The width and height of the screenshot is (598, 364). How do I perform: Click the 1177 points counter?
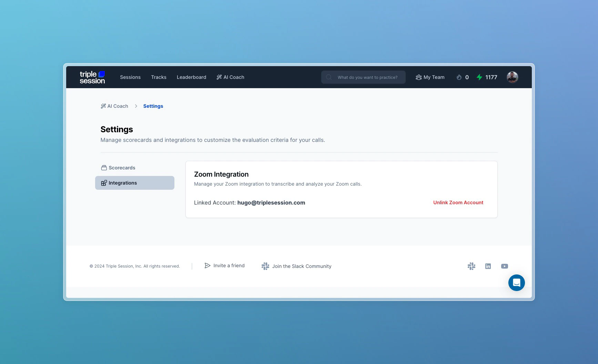click(x=491, y=77)
